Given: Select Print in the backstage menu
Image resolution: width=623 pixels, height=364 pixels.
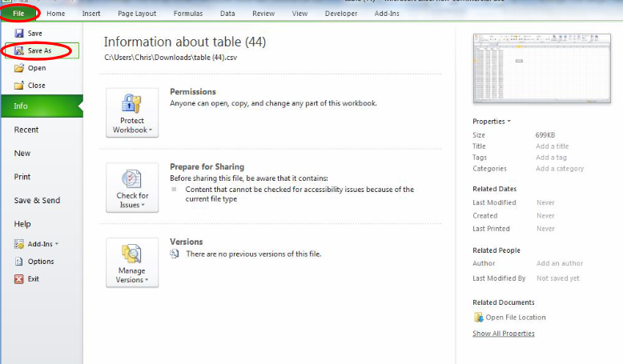Looking at the screenshot, I should [x=22, y=177].
